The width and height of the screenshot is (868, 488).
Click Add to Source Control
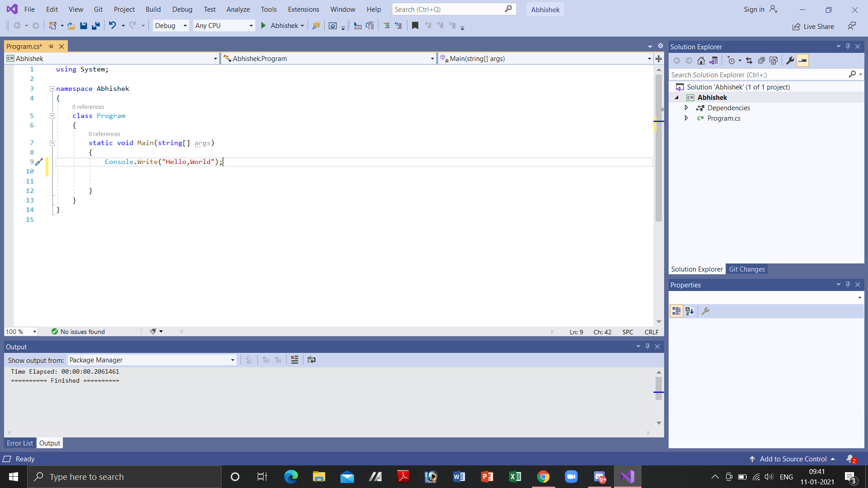(x=793, y=459)
